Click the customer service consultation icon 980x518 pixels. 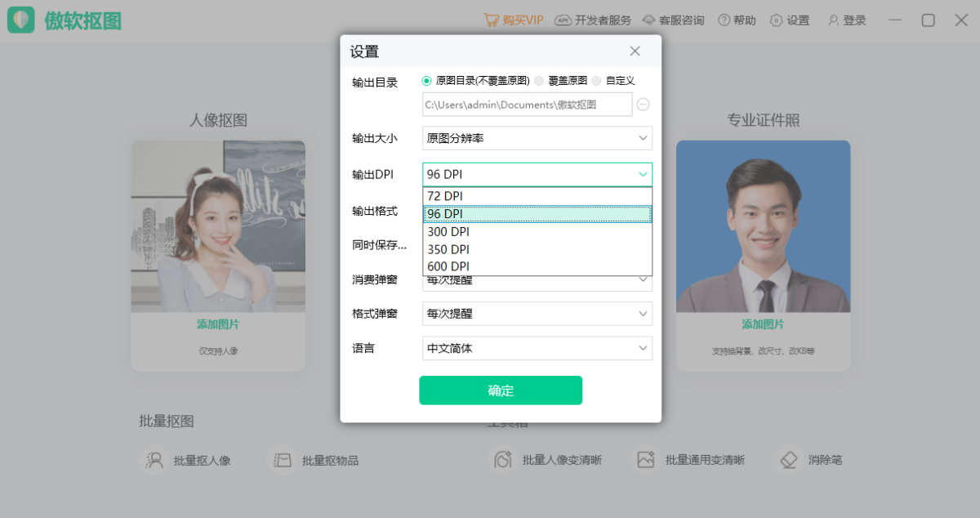648,20
